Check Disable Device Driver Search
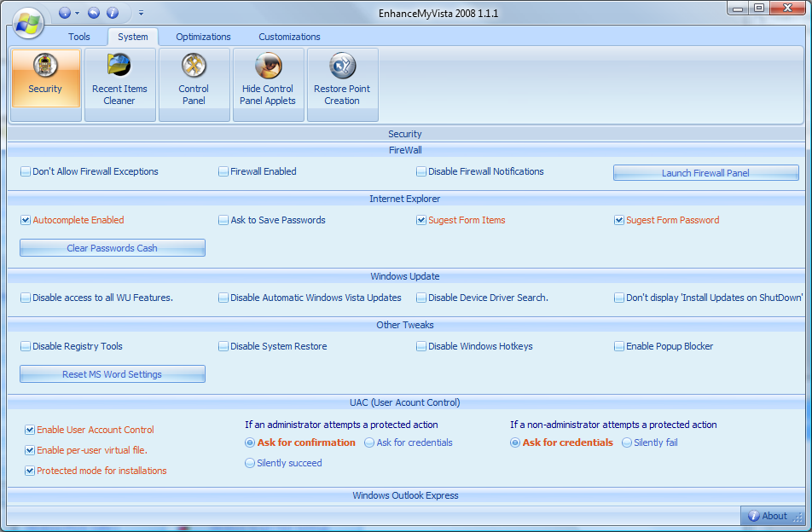The width and height of the screenshot is (812, 532). (421, 298)
